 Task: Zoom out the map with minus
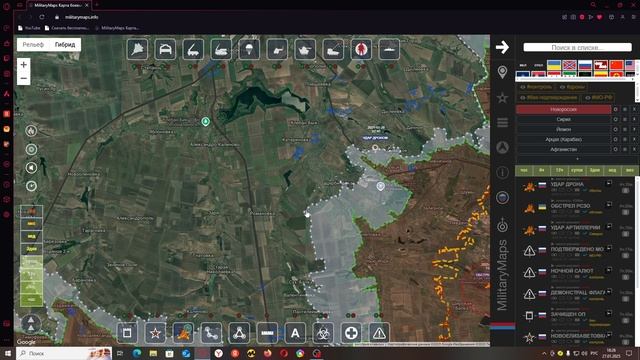pyautogui.click(x=24, y=78)
